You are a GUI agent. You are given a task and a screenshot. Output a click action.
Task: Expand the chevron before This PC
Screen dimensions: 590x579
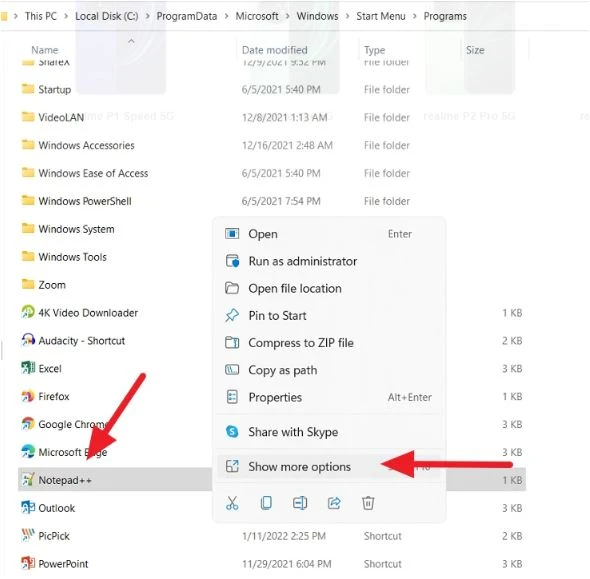[x=16, y=16]
